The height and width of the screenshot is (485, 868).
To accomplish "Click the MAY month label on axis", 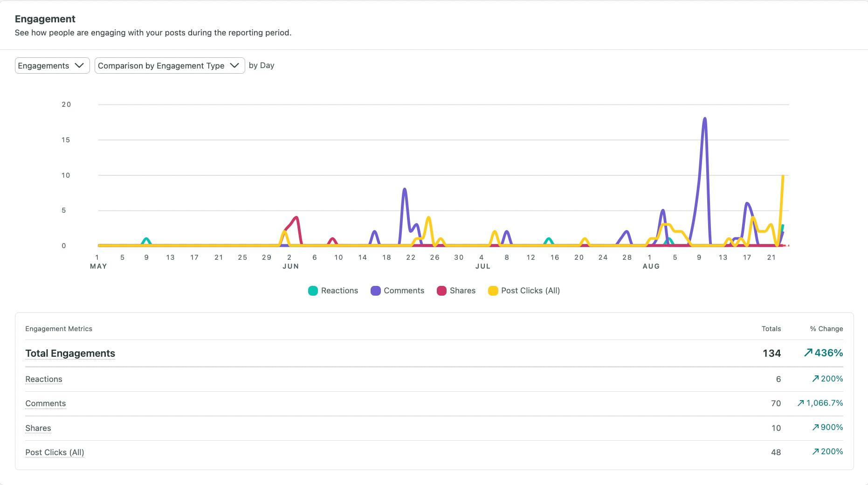I will click(98, 266).
